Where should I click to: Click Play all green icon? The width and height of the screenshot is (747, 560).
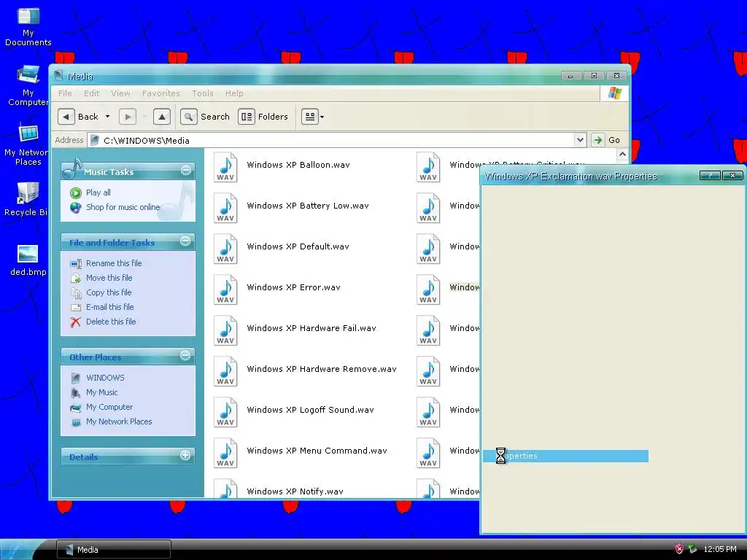pos(76,192)
